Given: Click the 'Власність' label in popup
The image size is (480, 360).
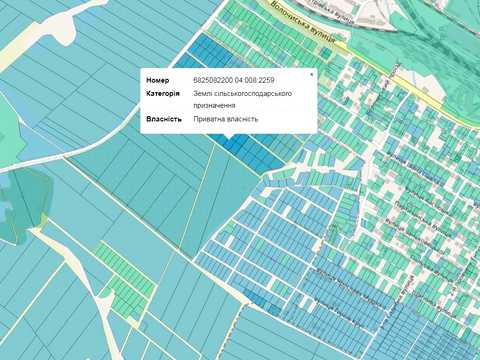Looking at the screenshot, I should tap(164, 119).
